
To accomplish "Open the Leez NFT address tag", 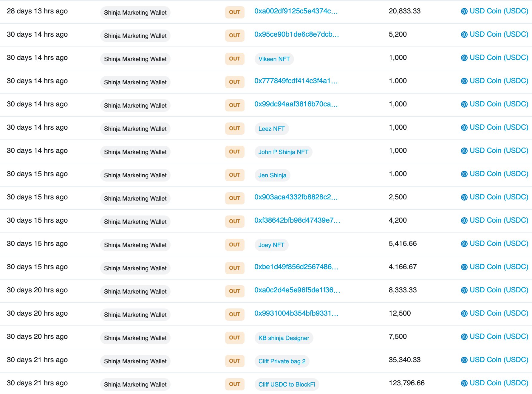I will tap(272, 128).
